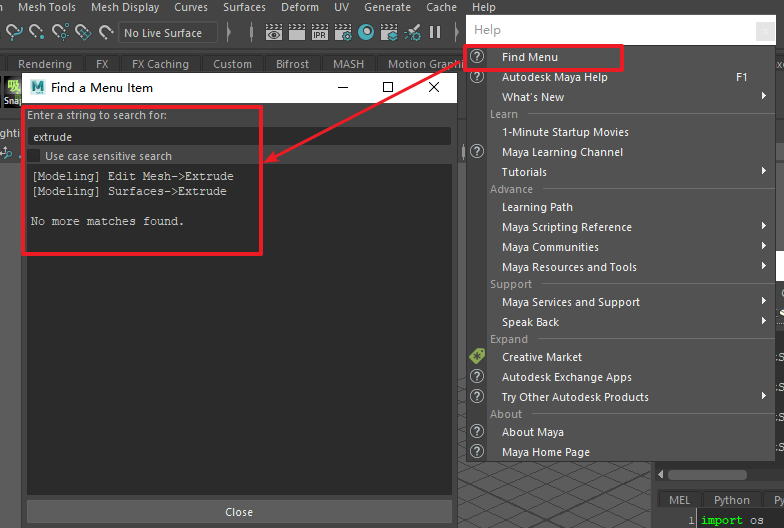The width and height of the screenshot is (784, 528).
Task: Click the Help search field at menu top
Action: pyautogui.click(x=612, y=30)
